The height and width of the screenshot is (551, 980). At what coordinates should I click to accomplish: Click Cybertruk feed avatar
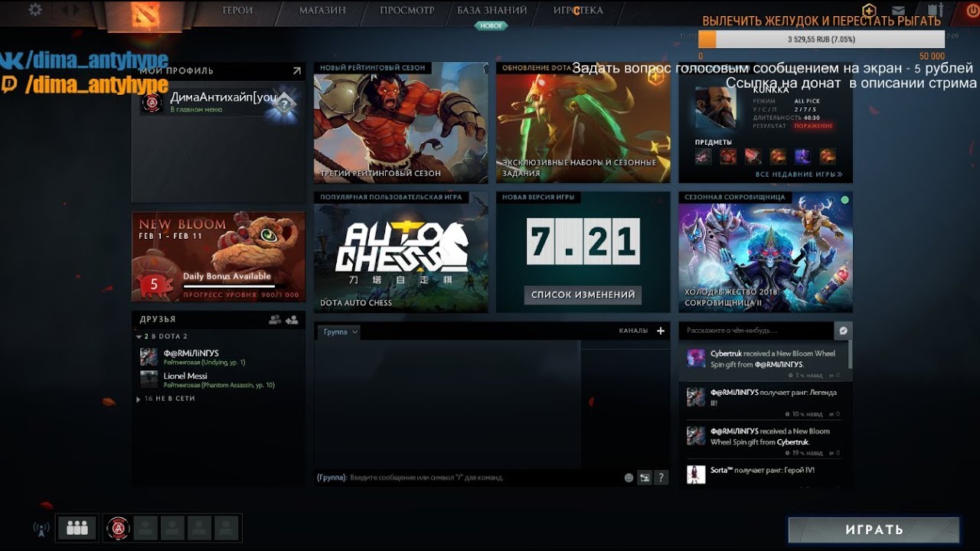(696, 358)
